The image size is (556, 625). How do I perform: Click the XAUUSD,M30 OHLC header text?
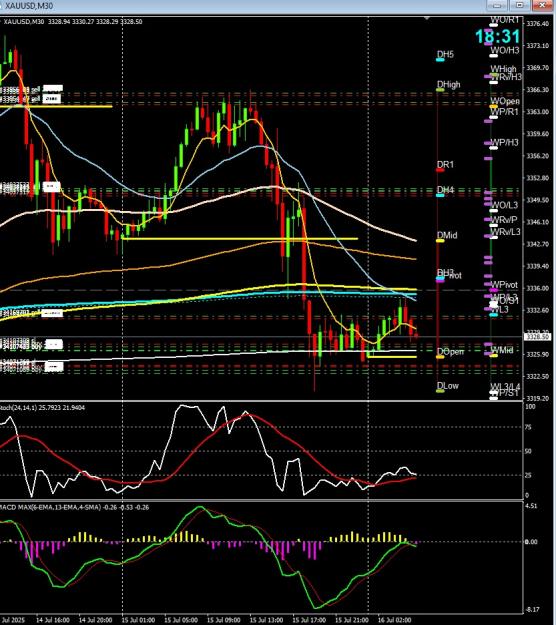click(73, 22)
